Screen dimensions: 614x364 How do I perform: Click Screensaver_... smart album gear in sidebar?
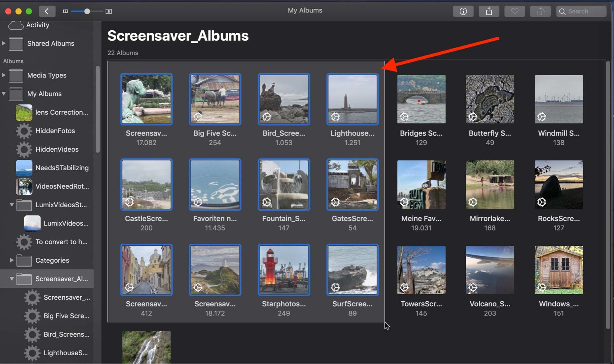(x=32, y=298)
